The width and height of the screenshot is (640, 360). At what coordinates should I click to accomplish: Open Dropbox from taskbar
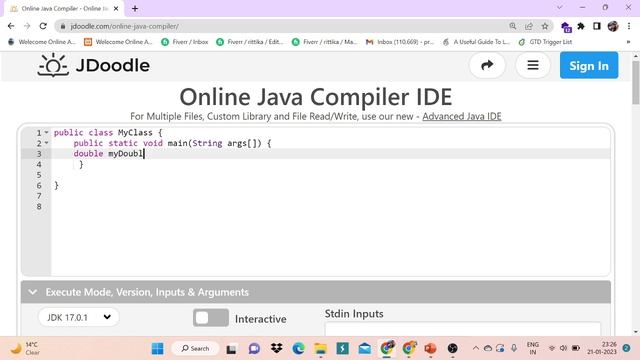pos(276,349)
